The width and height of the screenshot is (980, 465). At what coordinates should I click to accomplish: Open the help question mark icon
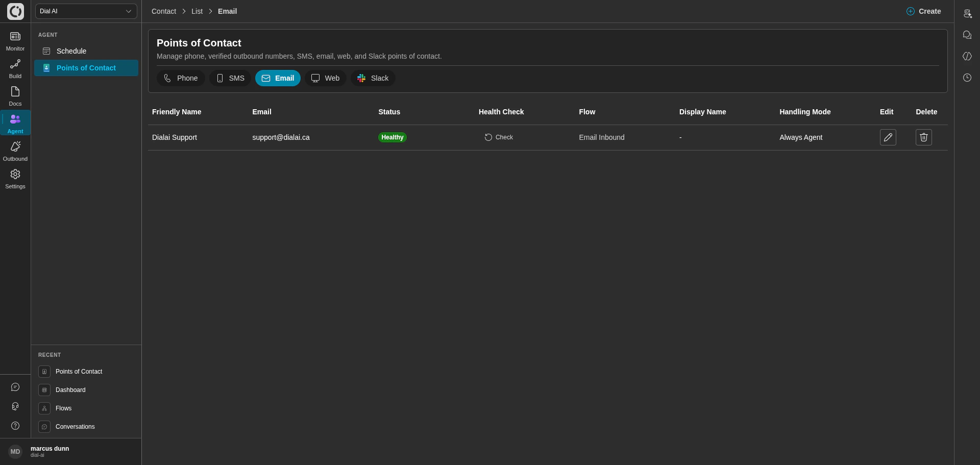point(15,426)
